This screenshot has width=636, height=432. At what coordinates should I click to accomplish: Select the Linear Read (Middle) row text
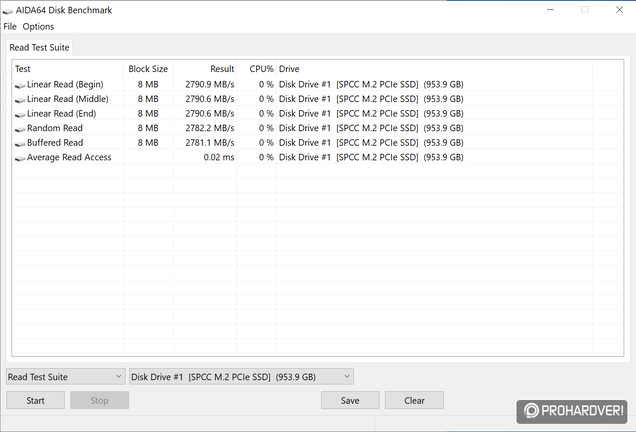point(68,99)
